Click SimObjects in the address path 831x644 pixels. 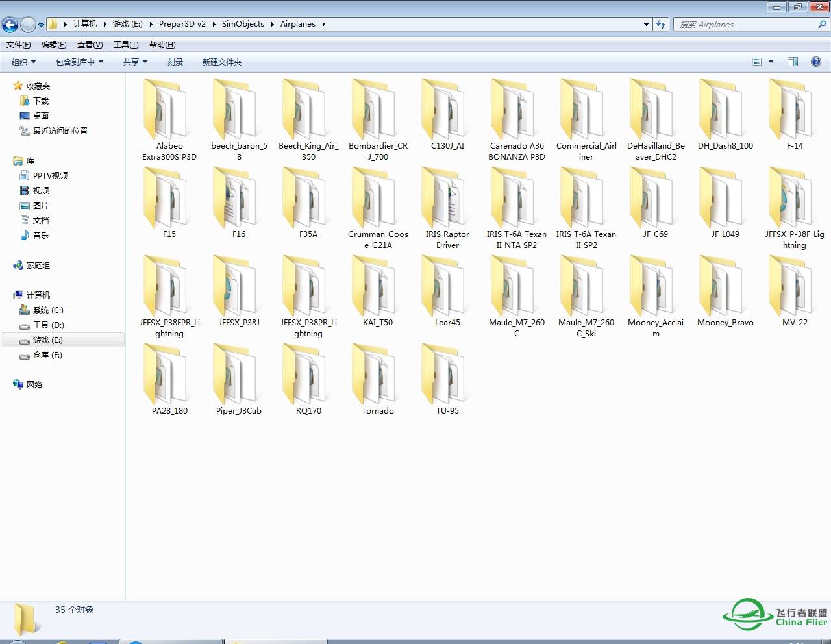tap(243, 24)
